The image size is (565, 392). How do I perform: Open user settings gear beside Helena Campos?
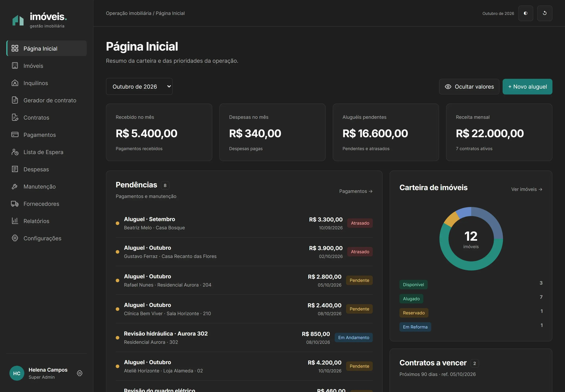click(80, 373)
